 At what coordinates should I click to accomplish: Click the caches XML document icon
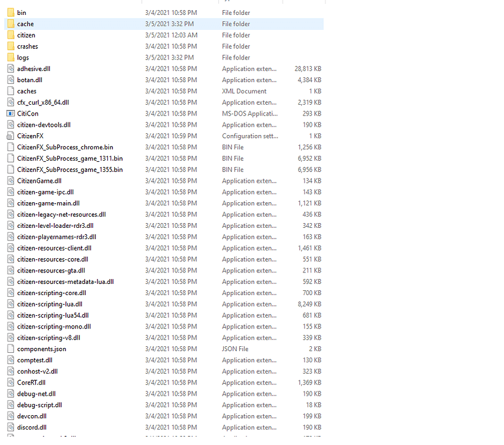[x=11, y=90]
